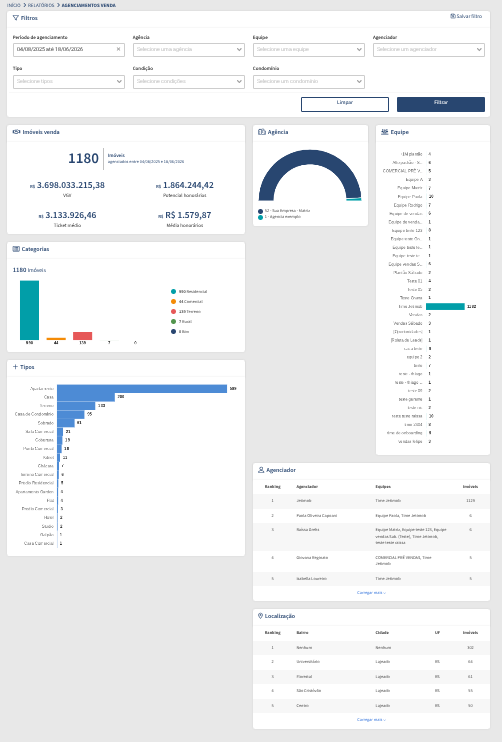502x742 pixels.
Task: Open the Agência dropdown
Action: click(x=189, y=49)
